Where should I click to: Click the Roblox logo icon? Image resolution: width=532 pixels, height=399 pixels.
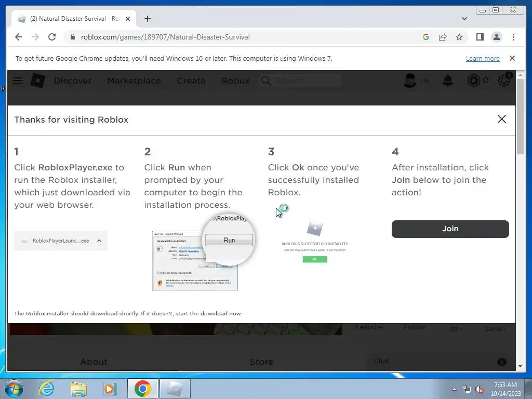click(37, 81)
